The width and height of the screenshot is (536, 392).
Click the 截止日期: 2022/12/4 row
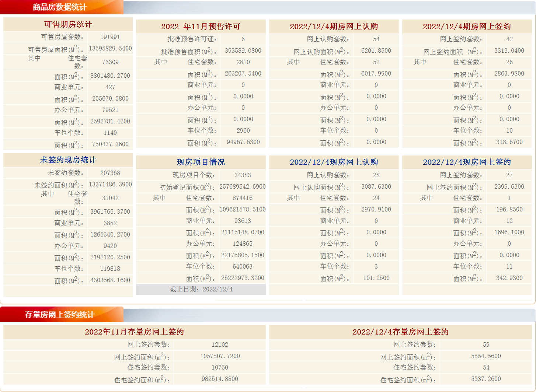(x=201, y=289)
